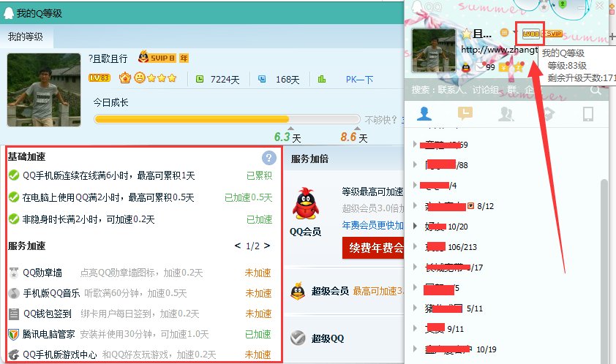The width and height of the screenshot is (616, 364).
Task: Expand the contact group showing 8/12
Action: (x=415, y=205)
